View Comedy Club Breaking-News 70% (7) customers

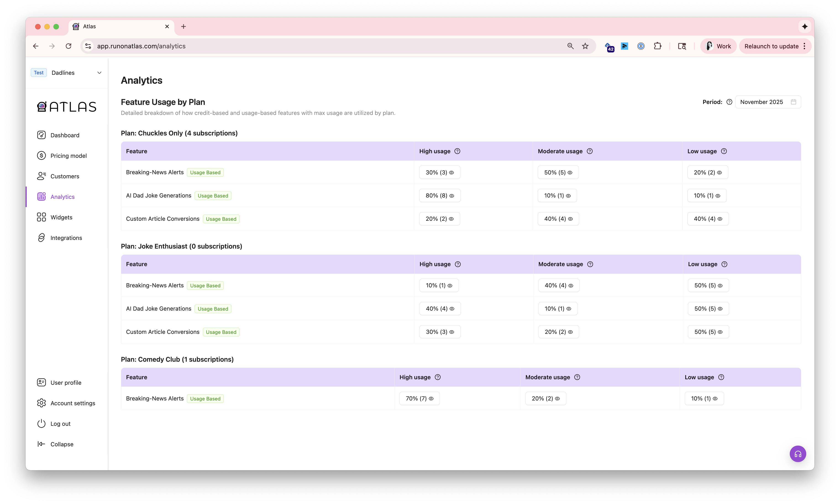419,398
